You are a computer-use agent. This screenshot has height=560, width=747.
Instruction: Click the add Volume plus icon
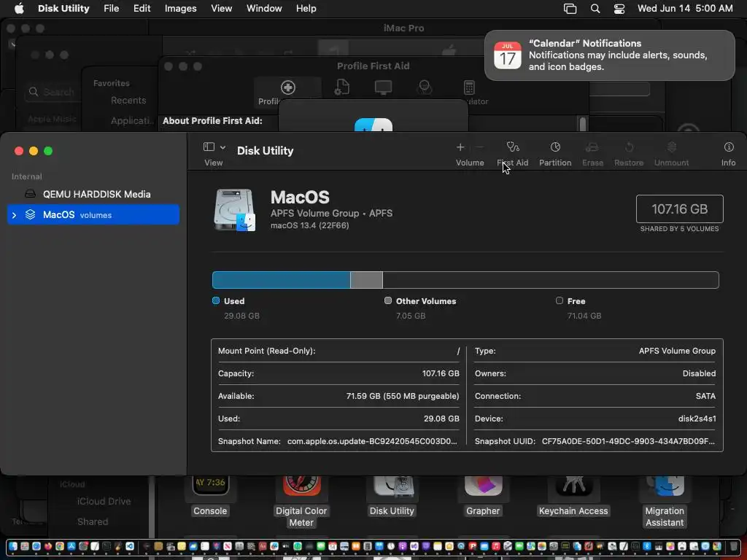(460, 147)
